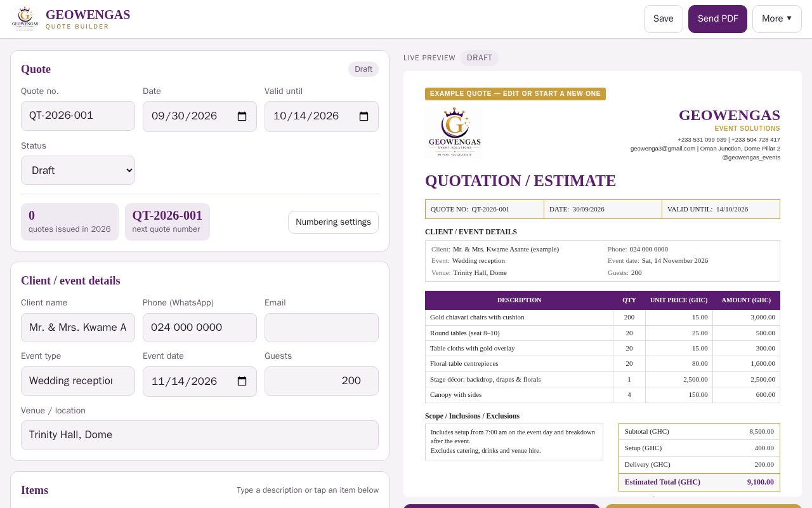
Task: Select 'Gold chiavari chairs with cushion' row text
Action: point(477,317)
